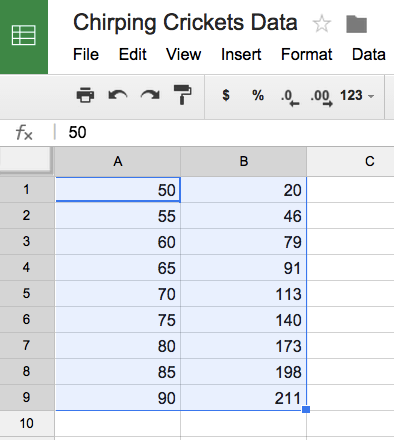
Task: Click the cell containing 55
Action: [x=118, y=216]
